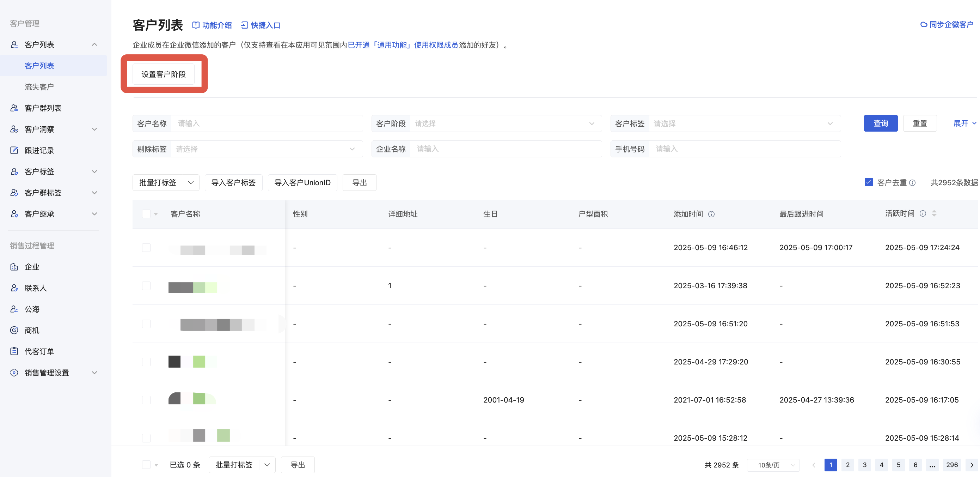Viewport: 980px width, 477px height.
Task: Open the 客户标签 filter dropdown
Action: click(x=745, y=124)
